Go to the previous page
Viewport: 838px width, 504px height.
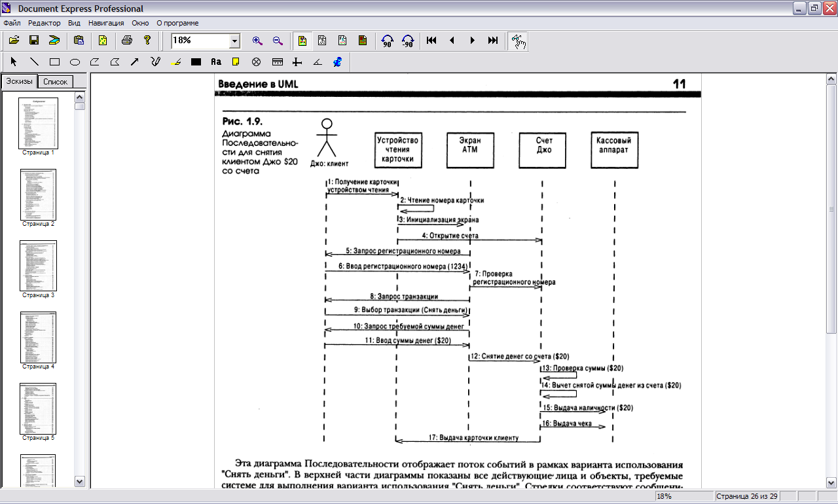(452, 41)
